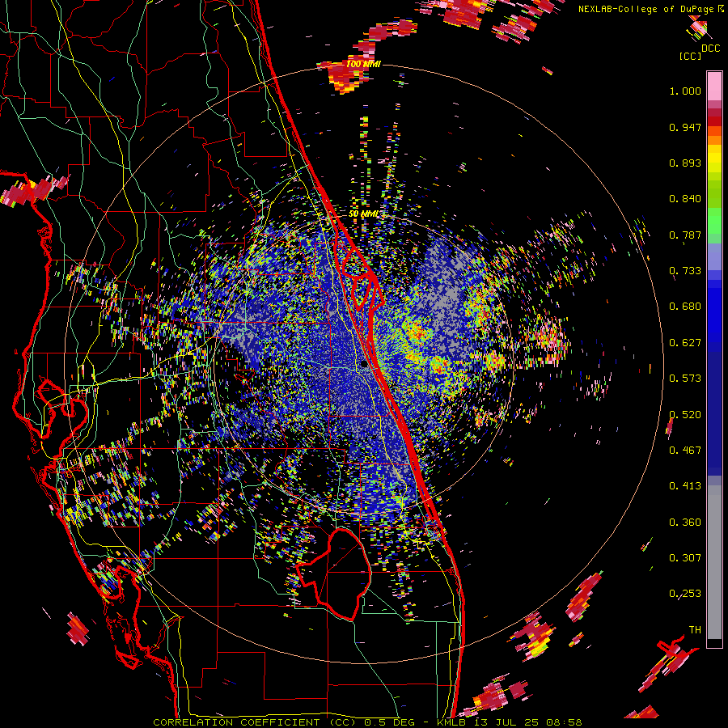Click the CORRELATION COEFFICIENT caption text
This screenshot has height=728, width=728.
tap(236, 722)
